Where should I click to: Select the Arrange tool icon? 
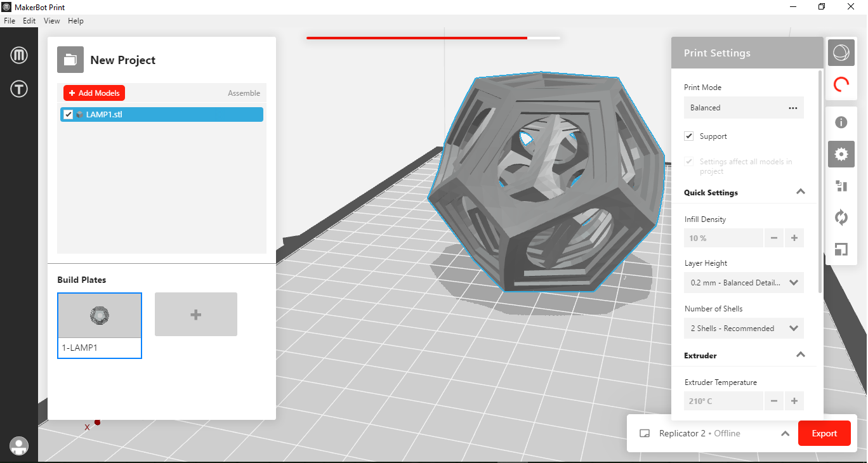tap(841, 186)
